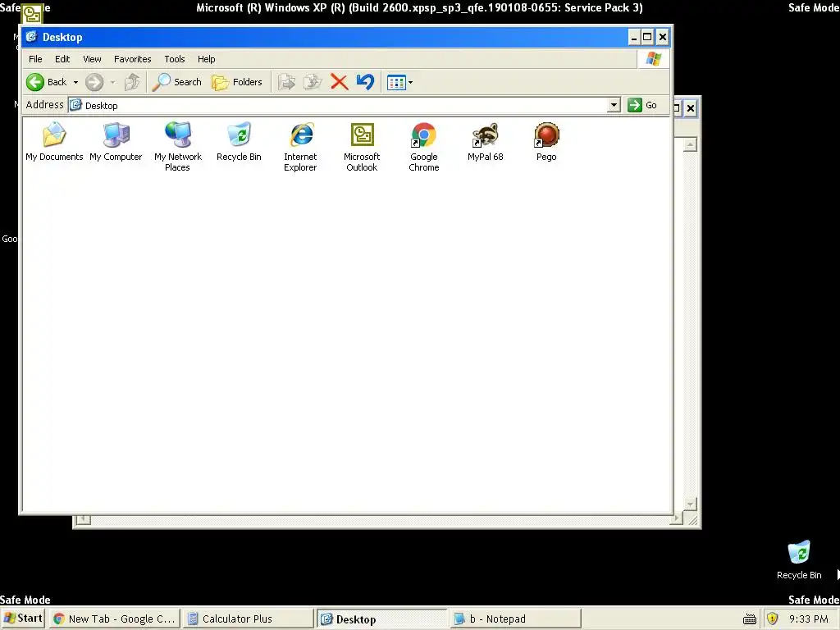Viewport: 840px width, 630px height.
Task: Click the blue Undo toolbar icon
Action: 365,82
